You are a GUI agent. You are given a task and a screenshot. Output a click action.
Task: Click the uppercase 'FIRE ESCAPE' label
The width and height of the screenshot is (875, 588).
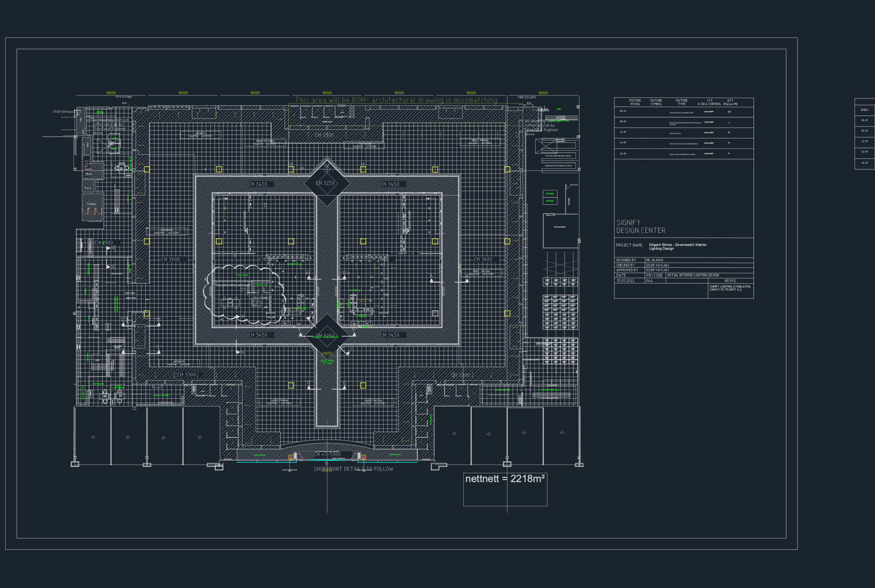pyautogui.click(x=527, y=97)
